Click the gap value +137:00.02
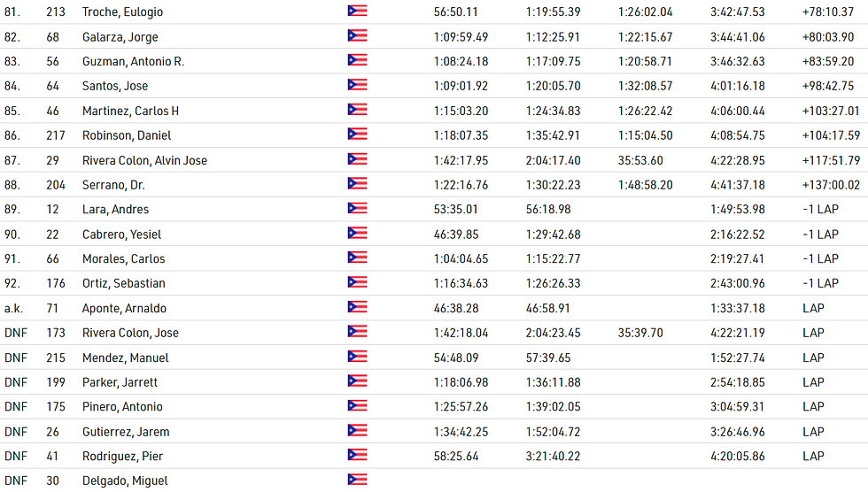Image resolution: width=868 pixels, height=492 pixels. [830, 185]
